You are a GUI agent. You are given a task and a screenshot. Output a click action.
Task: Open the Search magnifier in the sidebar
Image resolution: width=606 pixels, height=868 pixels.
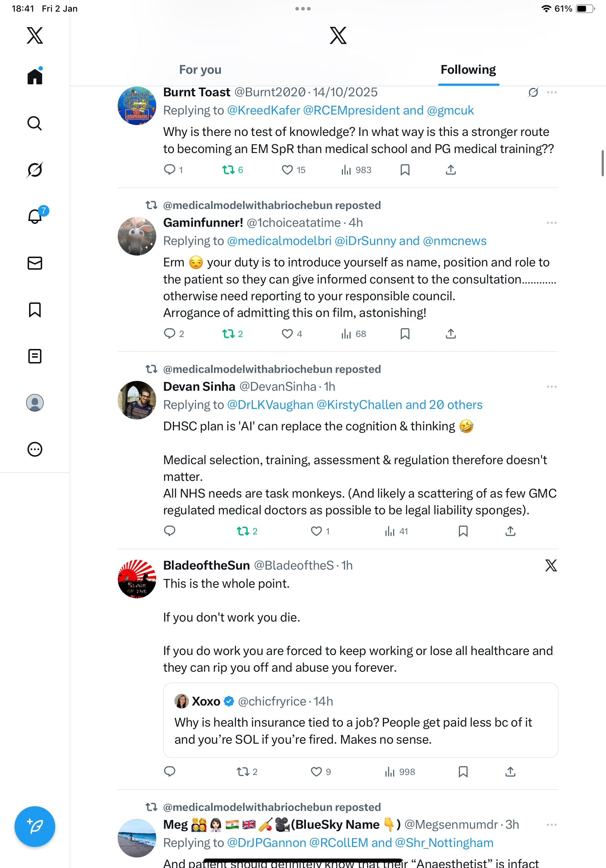[35, 123]
